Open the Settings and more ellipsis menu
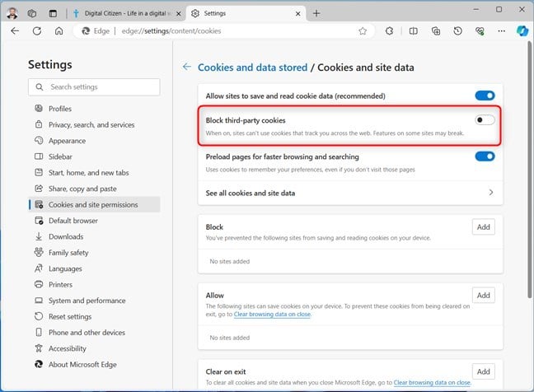The height and width of the screenshot is (392, 534). click(501, 31)
